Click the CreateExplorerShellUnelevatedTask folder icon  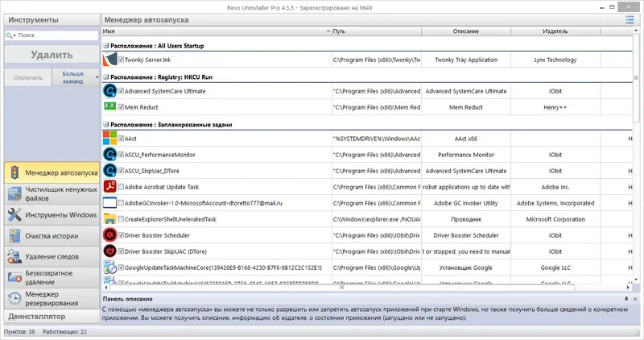(109, 219)
